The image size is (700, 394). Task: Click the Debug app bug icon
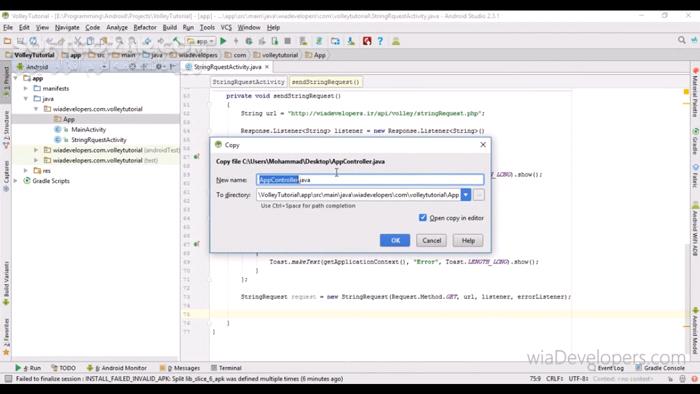tap(249, 41)
